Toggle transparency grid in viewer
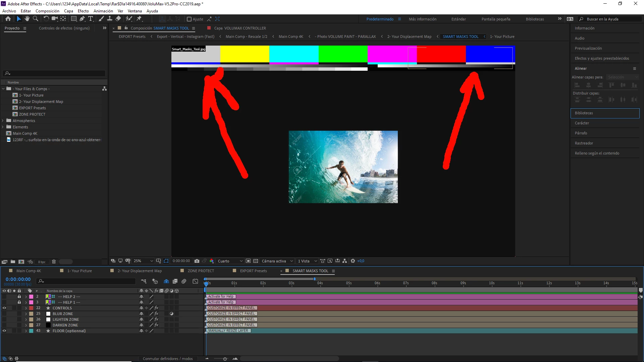Image resolution: width=644 pixels, height=362 pixels. pos(256,261)
